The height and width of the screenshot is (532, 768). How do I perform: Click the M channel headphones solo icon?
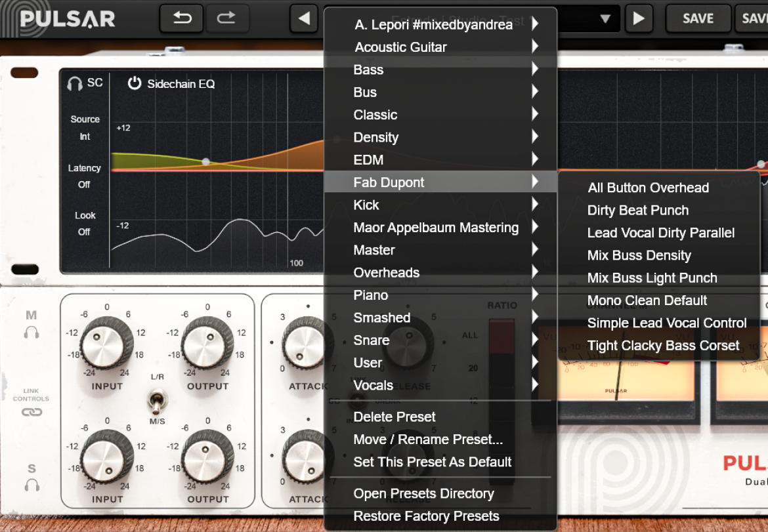tap(32, 333)
